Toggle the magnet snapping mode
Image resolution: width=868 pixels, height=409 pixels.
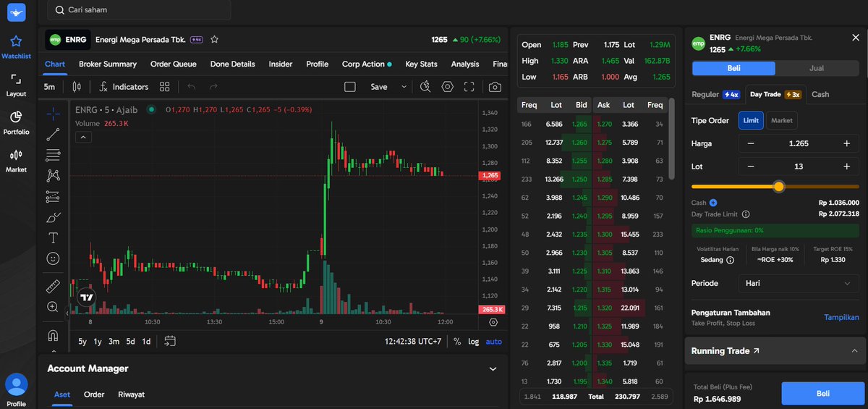point(53,334)
